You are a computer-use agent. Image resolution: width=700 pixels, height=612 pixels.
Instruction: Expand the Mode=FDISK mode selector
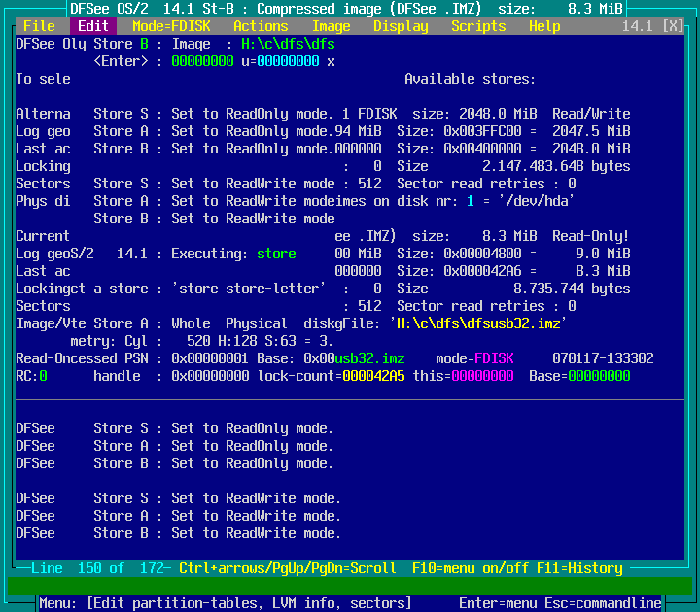(x=171, y=26)
